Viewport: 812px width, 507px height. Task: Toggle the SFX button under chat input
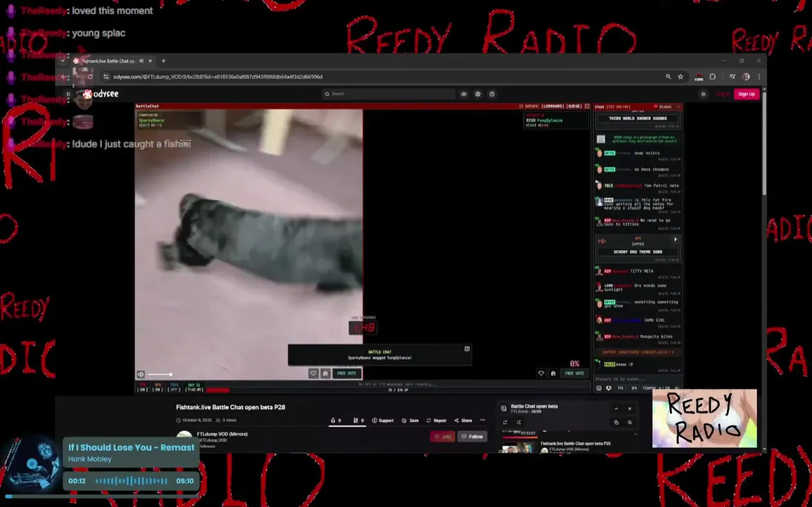click(634, 388)
